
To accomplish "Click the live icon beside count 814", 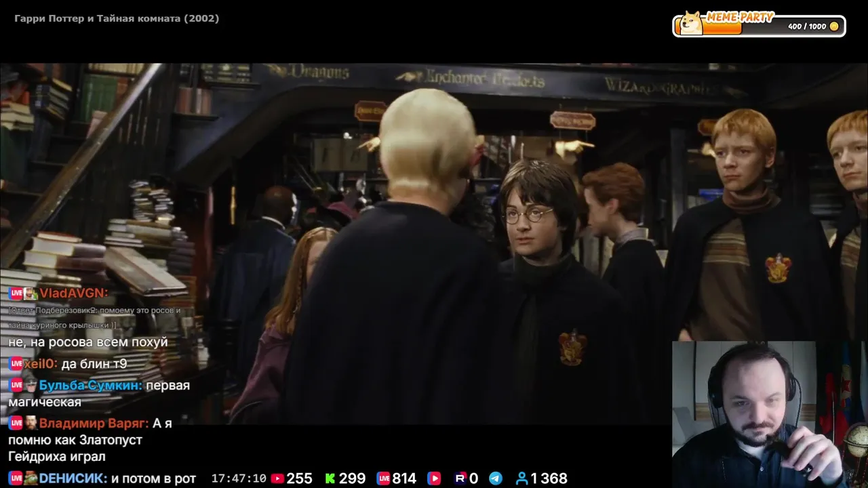I will 383,479.
